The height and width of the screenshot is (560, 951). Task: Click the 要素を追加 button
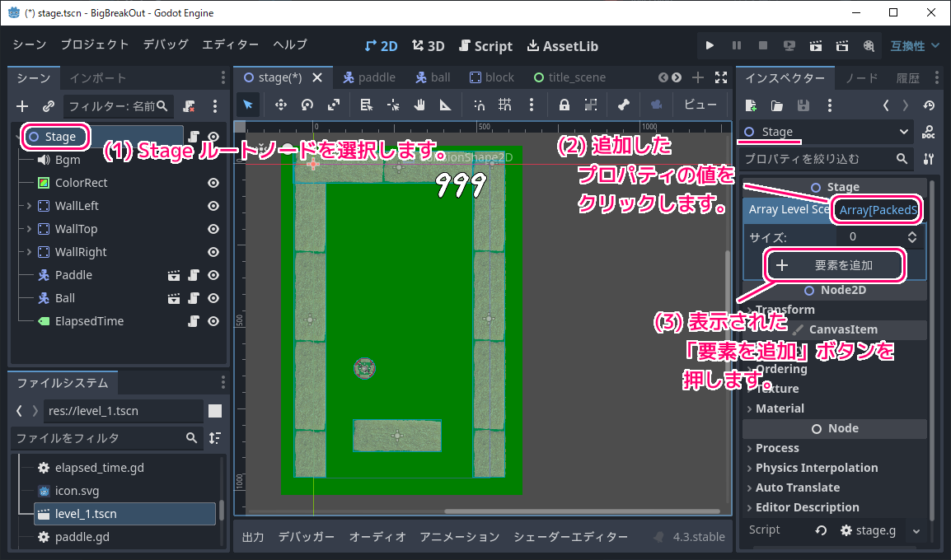(x=835, y=265)
